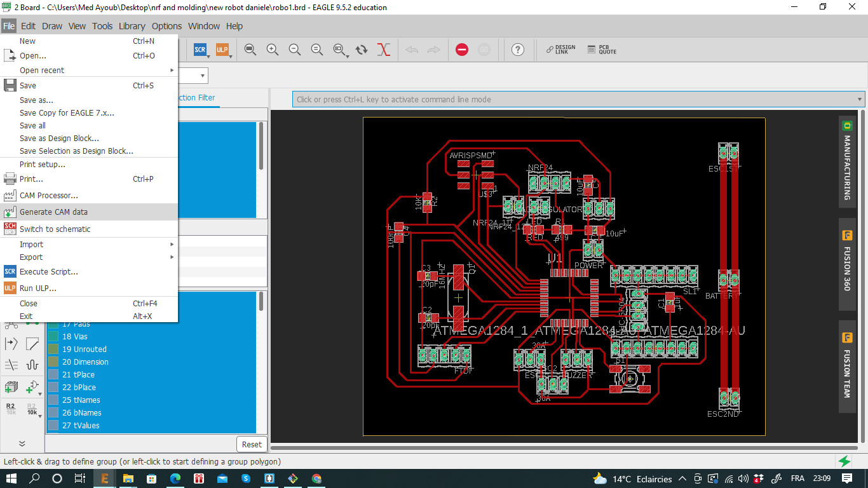The width and height of the screenshot is (868, 488).
Task: Click the red Stop command icon
Action: (x=462, y=50)
